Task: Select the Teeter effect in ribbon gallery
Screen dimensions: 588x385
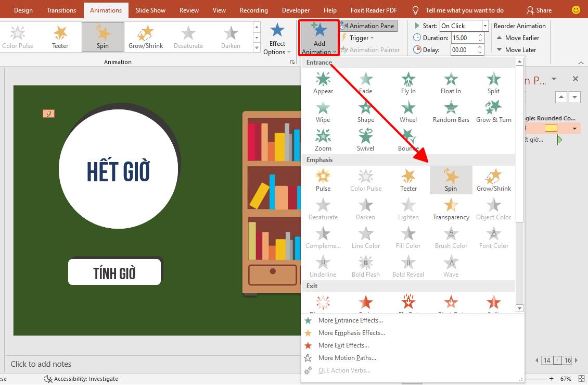Action: tap(60, 37)
